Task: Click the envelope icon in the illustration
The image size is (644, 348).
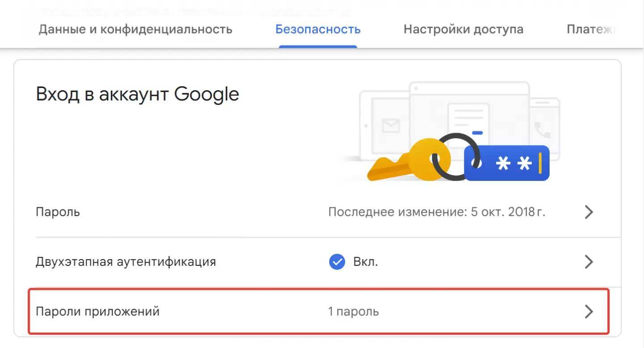Action: 391,126
